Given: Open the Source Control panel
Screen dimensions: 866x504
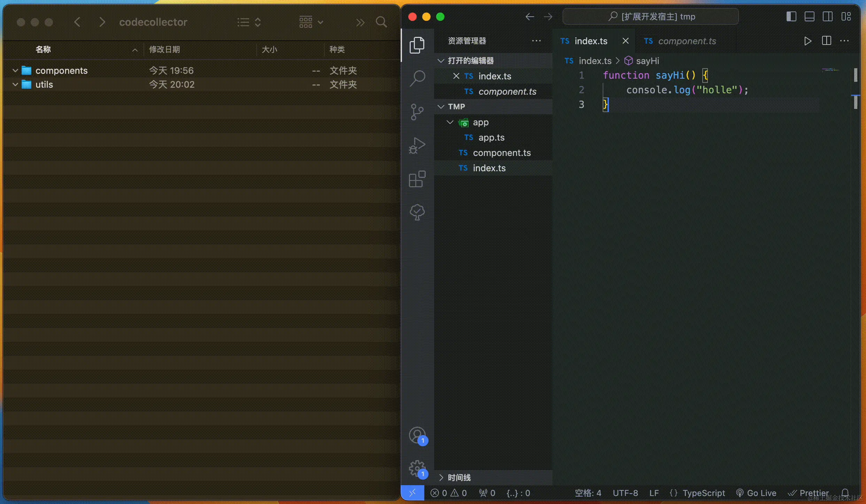Looking at the screenshot, I should [x=417, y=112].
